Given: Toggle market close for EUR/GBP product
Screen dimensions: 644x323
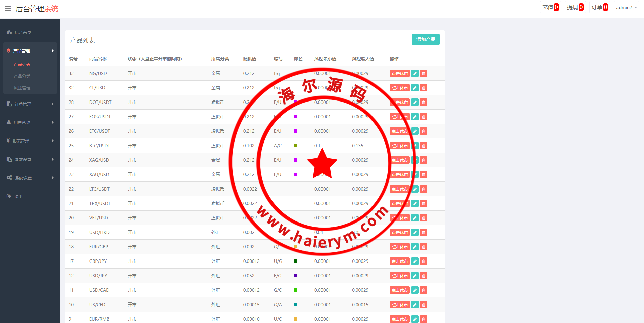Looking at the screenshot, I should point(399,247).
